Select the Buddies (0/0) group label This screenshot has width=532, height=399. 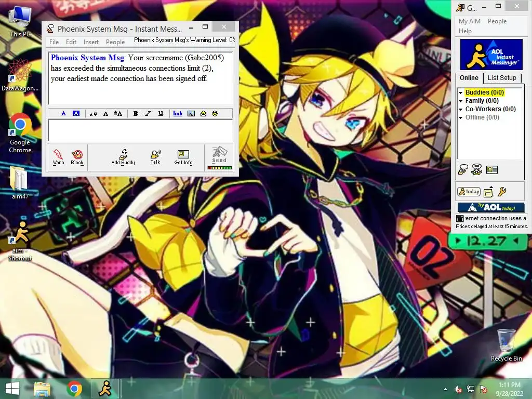coord(485,92)
